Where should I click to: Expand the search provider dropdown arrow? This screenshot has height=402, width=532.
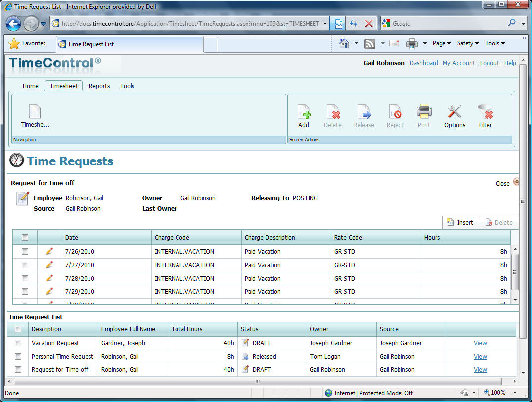523,24
